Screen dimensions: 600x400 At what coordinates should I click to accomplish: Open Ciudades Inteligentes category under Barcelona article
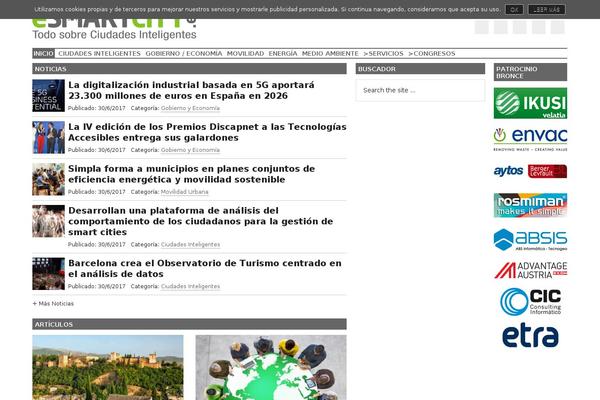190,286
